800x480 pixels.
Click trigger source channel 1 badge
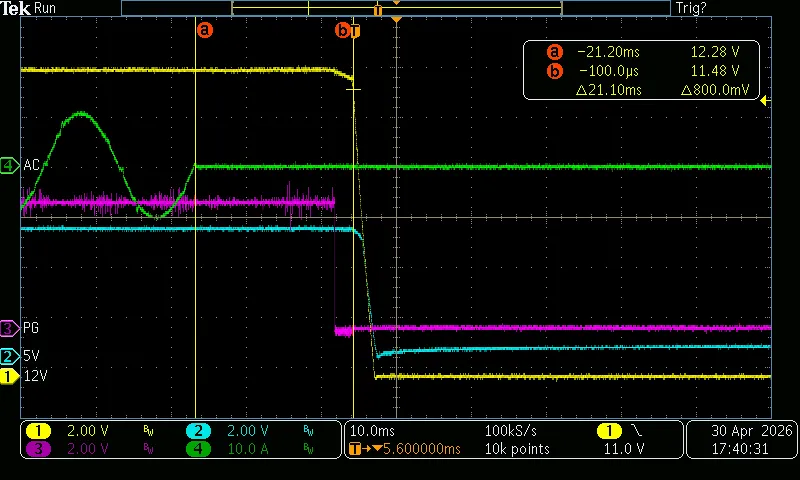coord(609,431)
